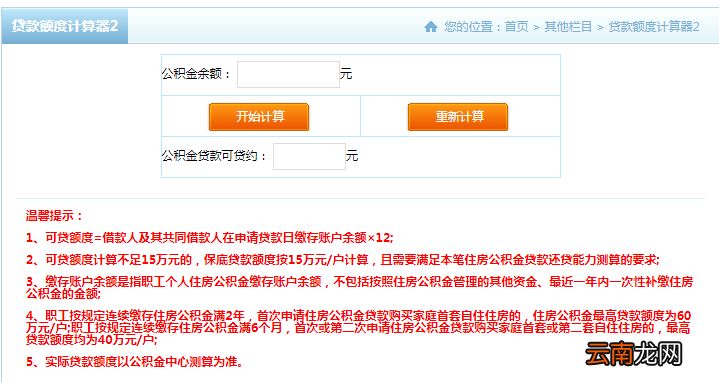The height and width of the screenshot is (382, 719).
Task: Focus the 公积金余额 input field
Action: tap(288, 74)
